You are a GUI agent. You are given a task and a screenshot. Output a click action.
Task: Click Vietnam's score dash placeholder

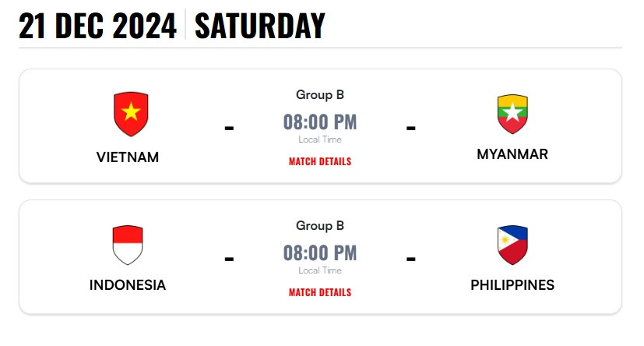[x=229, y=126]
